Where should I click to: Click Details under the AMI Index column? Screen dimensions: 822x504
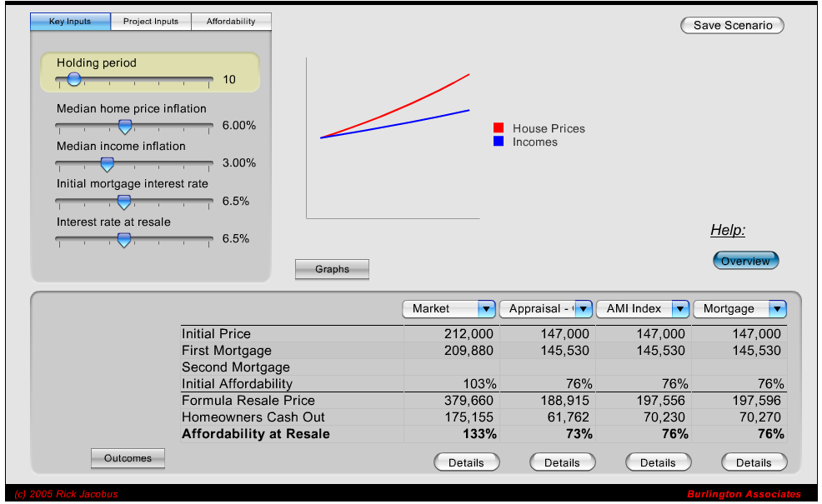pos(658,462)
